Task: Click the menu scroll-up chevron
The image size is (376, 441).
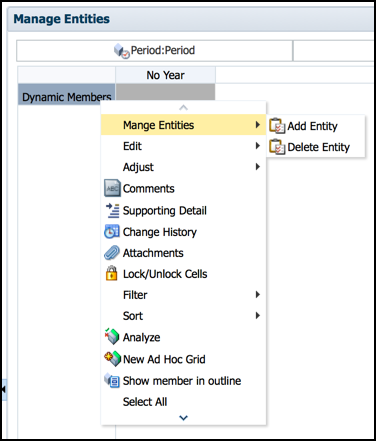Action: [183, 108]
